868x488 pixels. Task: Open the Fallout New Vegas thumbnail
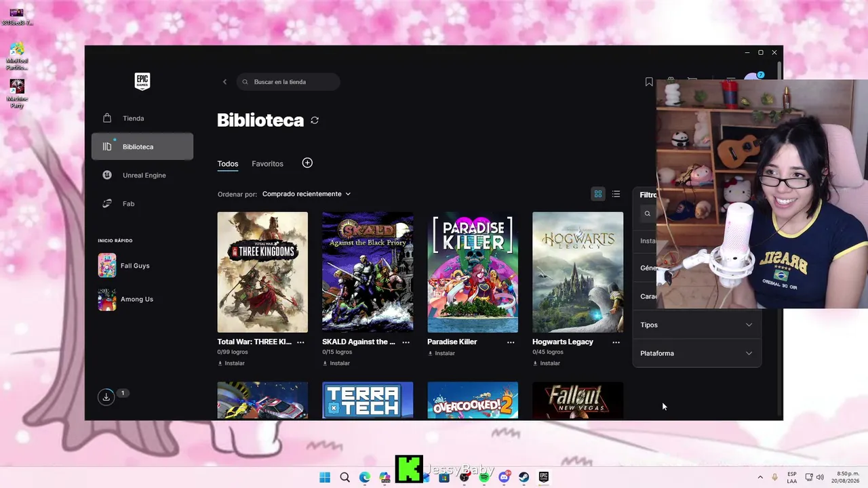(x=578, y=401)
